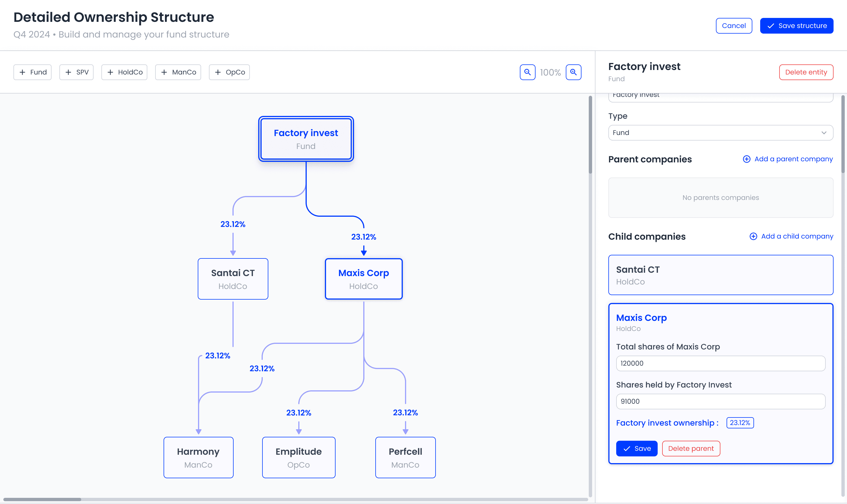Add a new HoldCo entity
The height and width of the screenshot is (504, 847).
[x=124, y=72]
